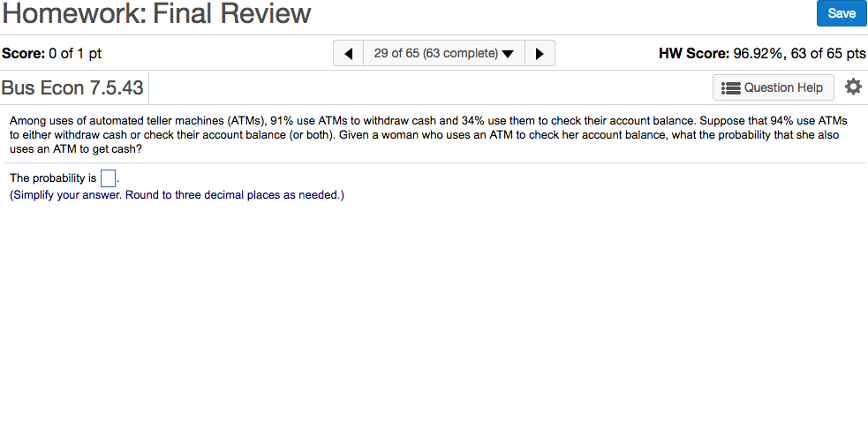
Task: Click the '0 of 1 pt' score value
Action: [75, 53]
